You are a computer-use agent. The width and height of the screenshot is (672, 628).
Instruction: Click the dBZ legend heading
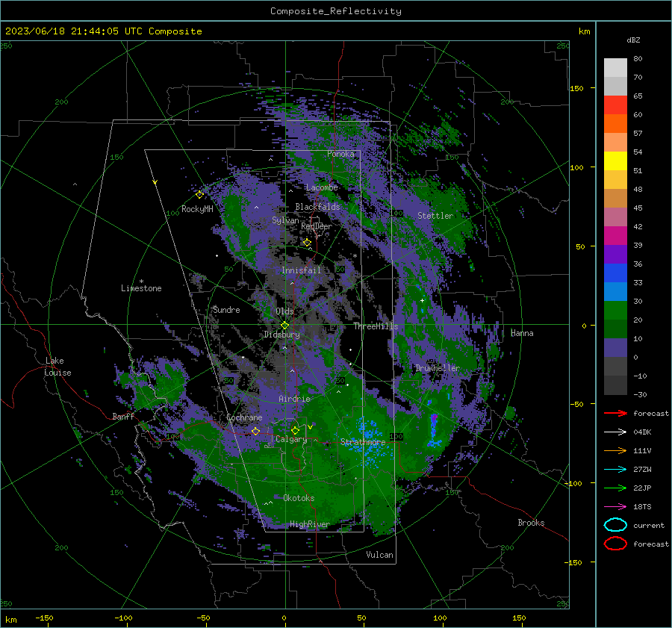pos(633,40)
